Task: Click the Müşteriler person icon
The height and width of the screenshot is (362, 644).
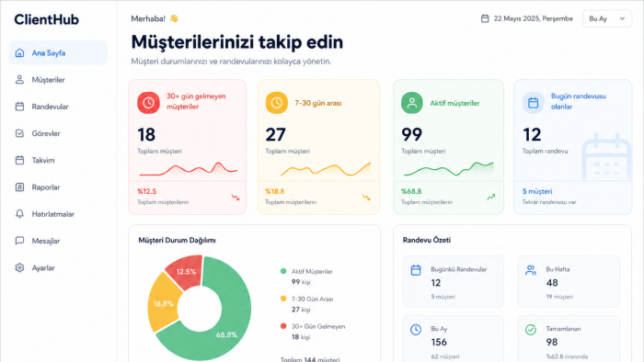Action: click(19, 80)
